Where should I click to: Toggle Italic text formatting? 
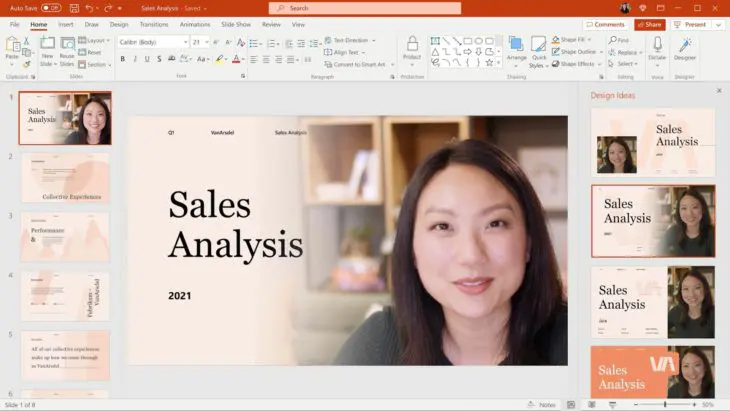coord(136,59)
